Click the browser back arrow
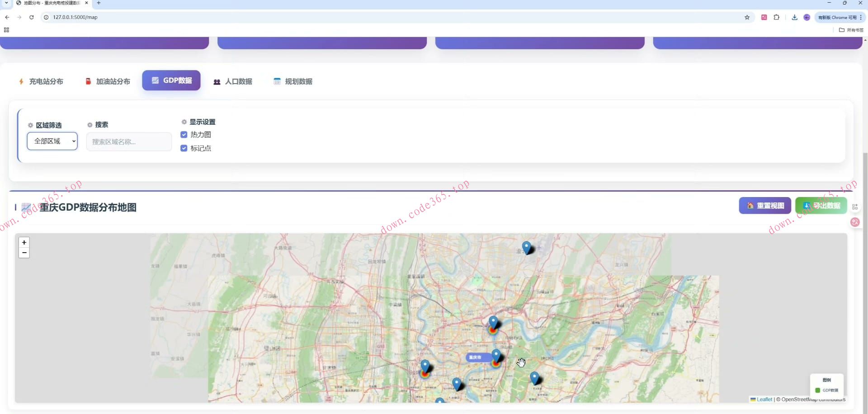Image resolution: width=868 pixels, height=414 pixels. coord(7,17)
